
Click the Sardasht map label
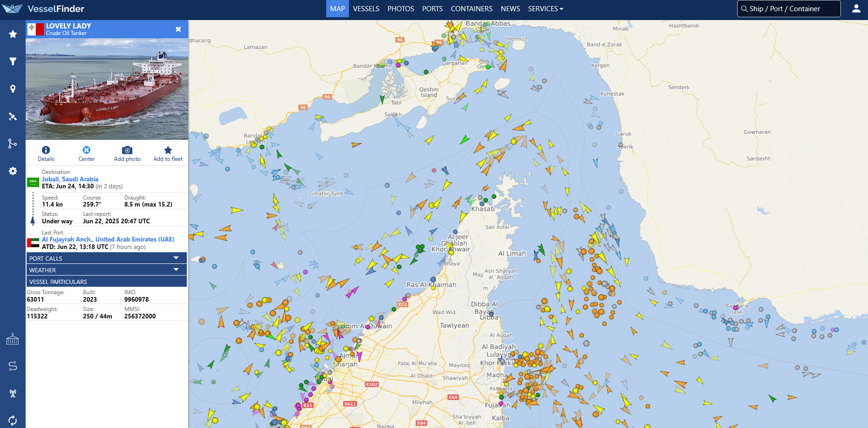pos(758,159)
